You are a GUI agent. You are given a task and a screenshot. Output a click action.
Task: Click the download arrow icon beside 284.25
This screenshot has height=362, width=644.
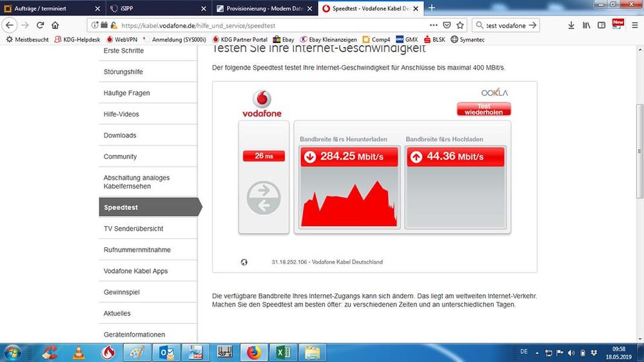[309, 157]
